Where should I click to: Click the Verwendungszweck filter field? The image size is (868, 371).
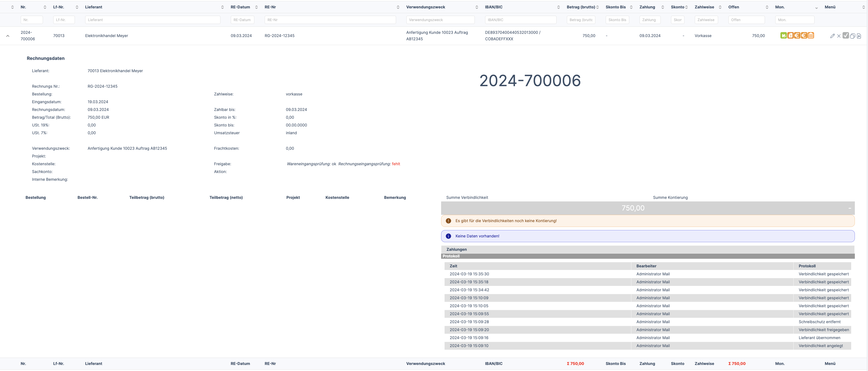[x=440, y=20]
